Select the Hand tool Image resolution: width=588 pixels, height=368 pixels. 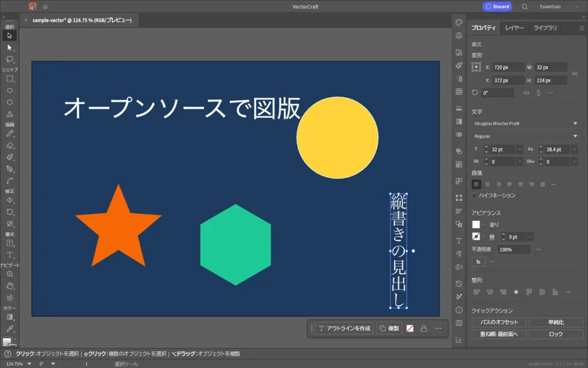click(x=9, y=286)
